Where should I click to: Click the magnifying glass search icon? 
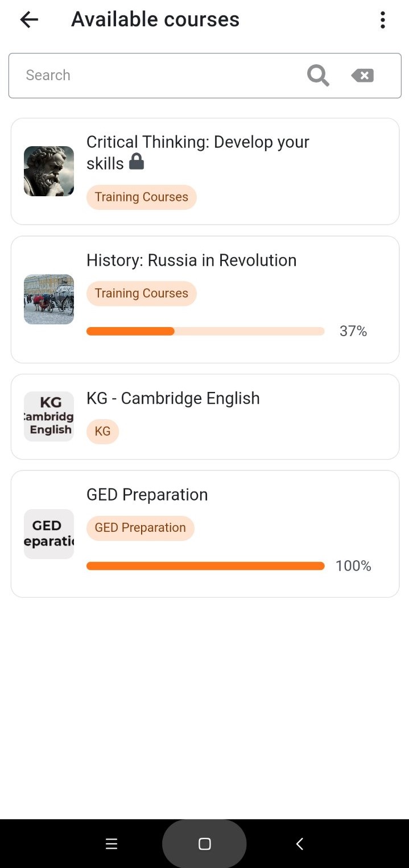[318, 75]
